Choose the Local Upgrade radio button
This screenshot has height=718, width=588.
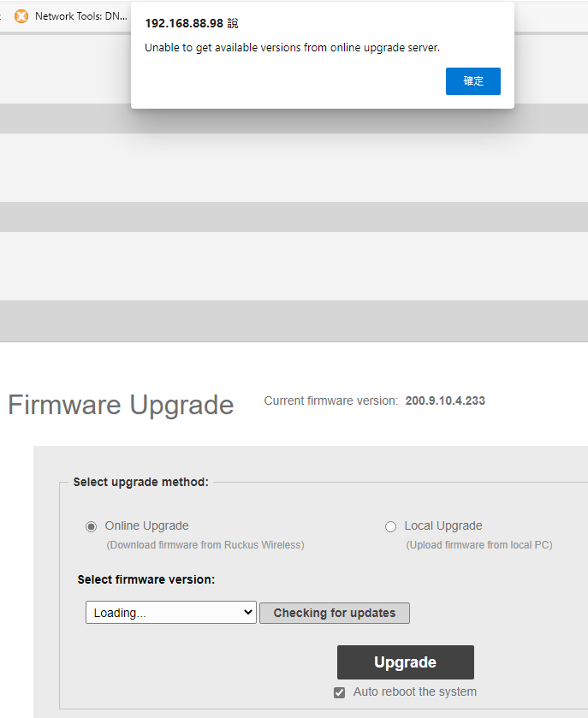tap(390, 526)
